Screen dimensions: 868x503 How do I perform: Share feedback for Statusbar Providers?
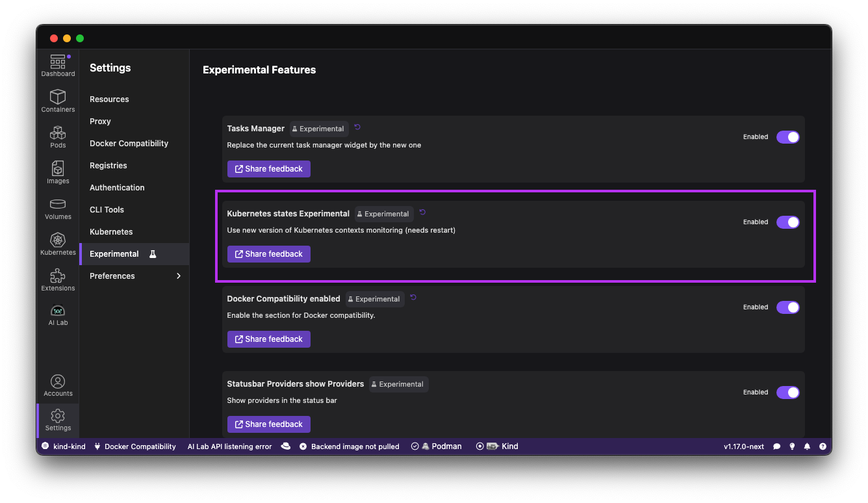coord(268,424)
